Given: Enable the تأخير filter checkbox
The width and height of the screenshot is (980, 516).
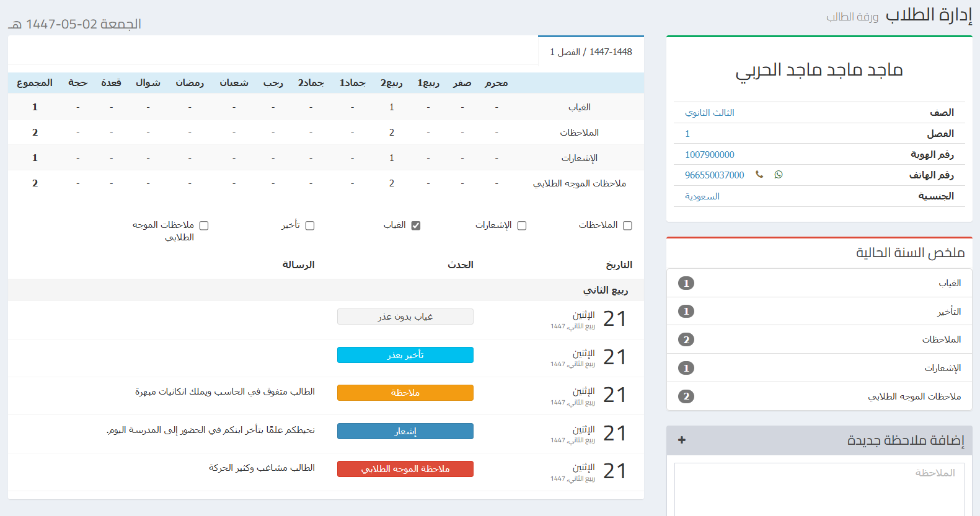Looking at the screenshot, I should (310, 225).
